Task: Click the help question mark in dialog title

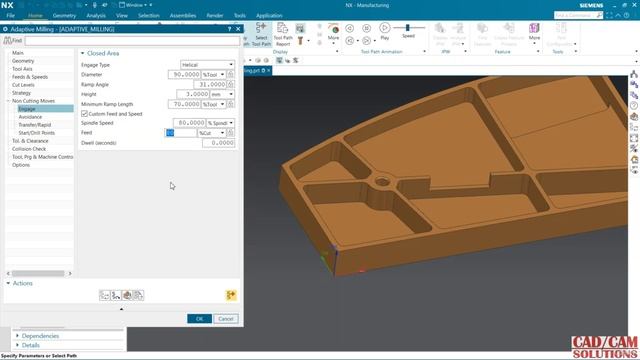Action: pyautogui.click(x=229, y=29)
